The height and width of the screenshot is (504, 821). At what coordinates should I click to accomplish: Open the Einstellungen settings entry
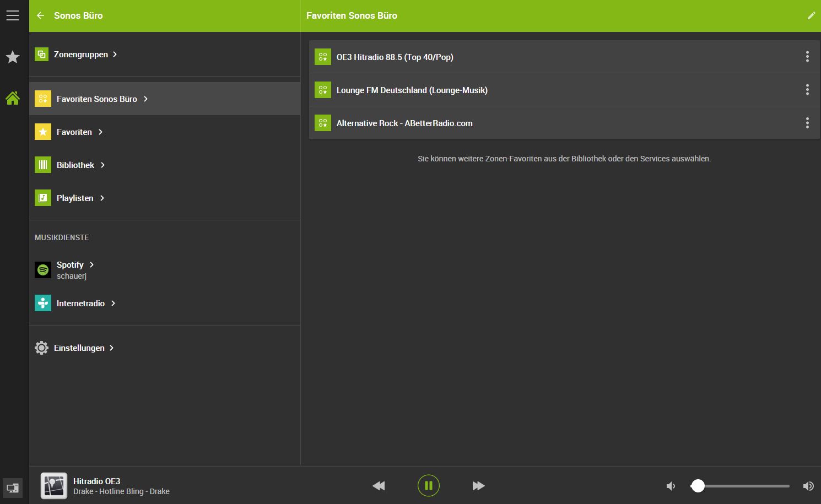165,348
